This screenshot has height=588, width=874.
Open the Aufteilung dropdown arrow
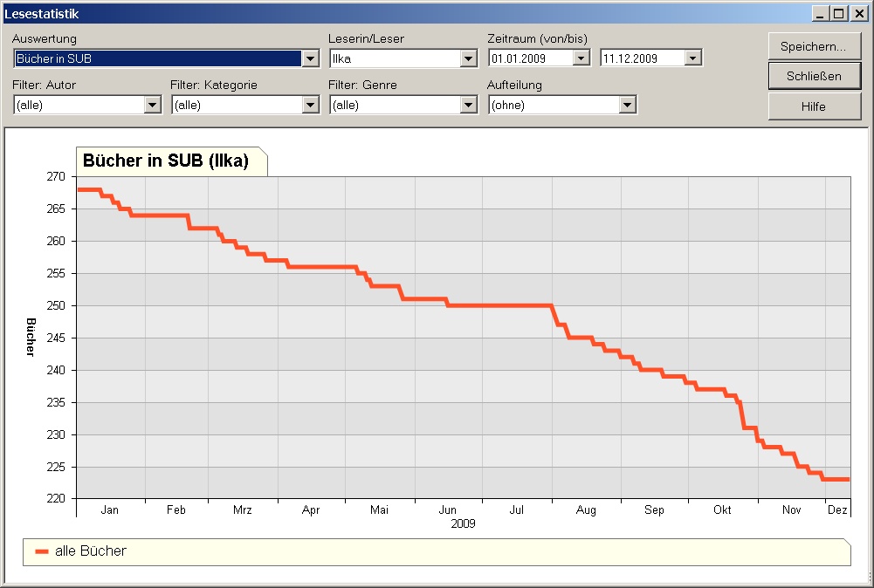coord(627,106)
